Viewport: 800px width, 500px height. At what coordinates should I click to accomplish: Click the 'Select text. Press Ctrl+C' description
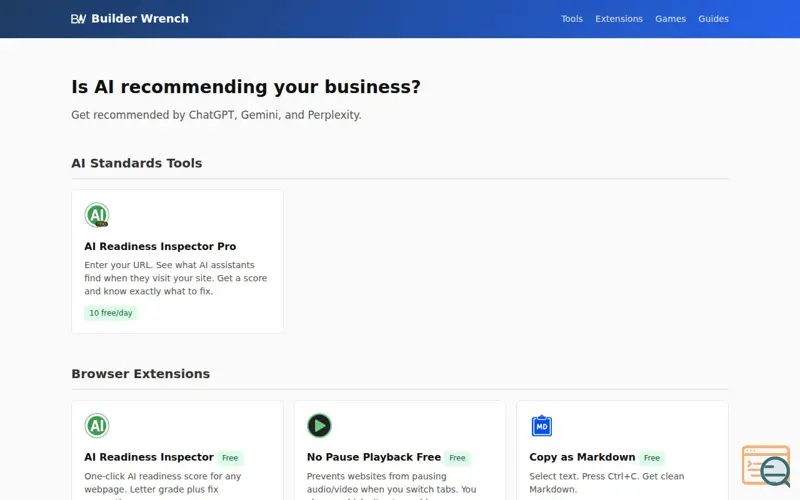[607, 483]
